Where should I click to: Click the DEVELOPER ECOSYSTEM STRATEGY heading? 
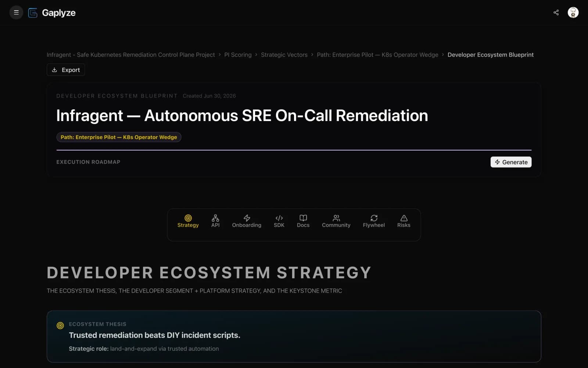click(x=209, y=273)
